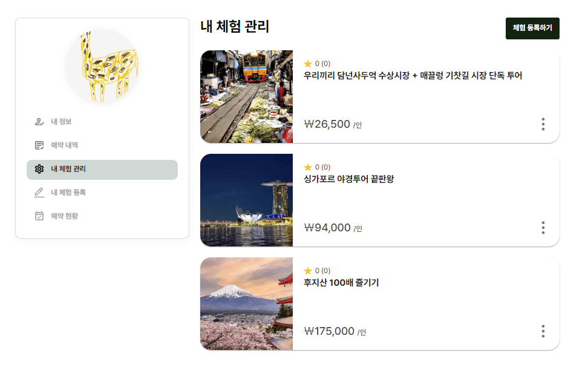588x373 pixels.
Task: Click the train market photo thumbnail
Action: (x=246, y=96)
